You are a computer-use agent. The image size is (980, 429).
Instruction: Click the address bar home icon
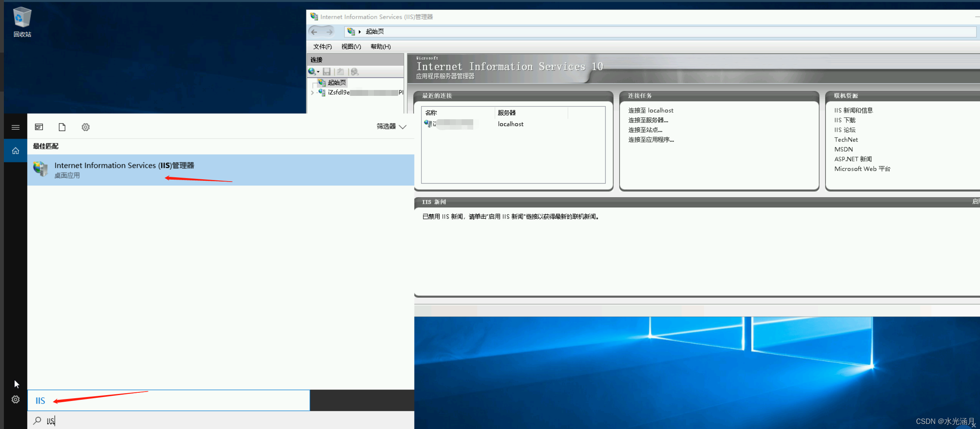(351, 31)
